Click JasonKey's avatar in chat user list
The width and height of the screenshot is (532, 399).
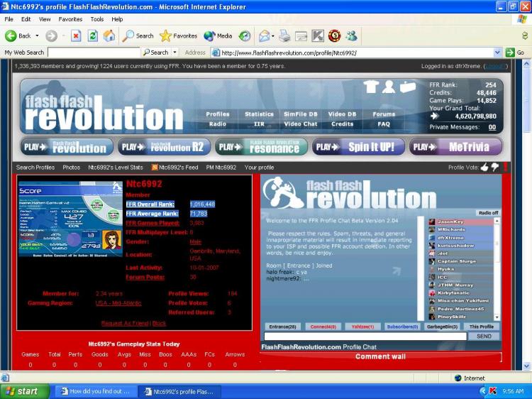[x=431, y=222]
